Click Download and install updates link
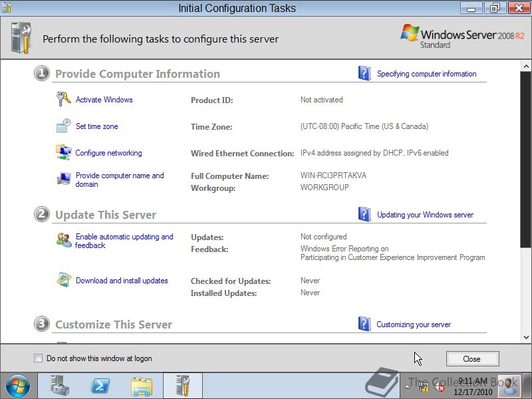The image size is (532, 399). coord(122,281)
